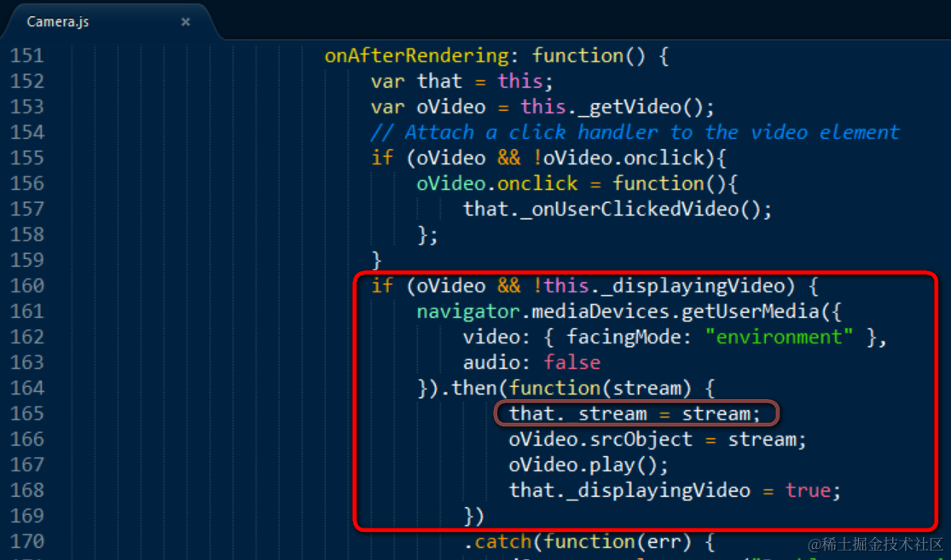This screenshot has height=560, width=951.
Task: Click '.catch(function(err)' on line 170
Action: pos(577,541)
